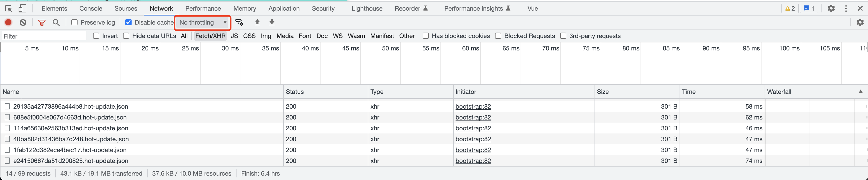This screenshot has height=180, width=868.
Task: Toggle the filter funnel icon
Action: [x=42, y=22]
